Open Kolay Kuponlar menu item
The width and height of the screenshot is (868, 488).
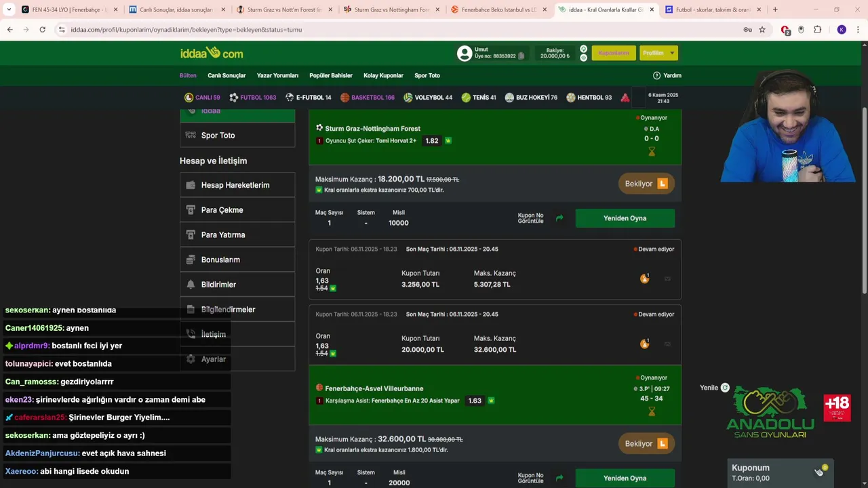pos(383,75)
